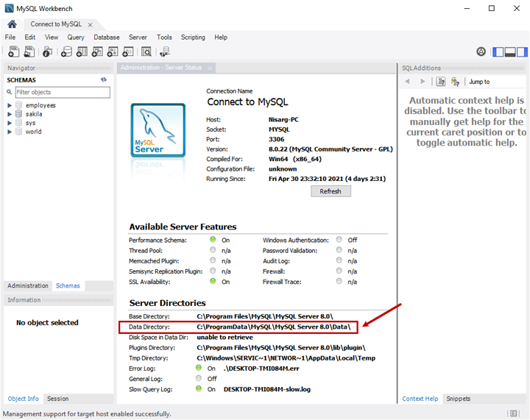530x420 pixels.
Task: Open the Context Help tab
Action: point(420,399)
